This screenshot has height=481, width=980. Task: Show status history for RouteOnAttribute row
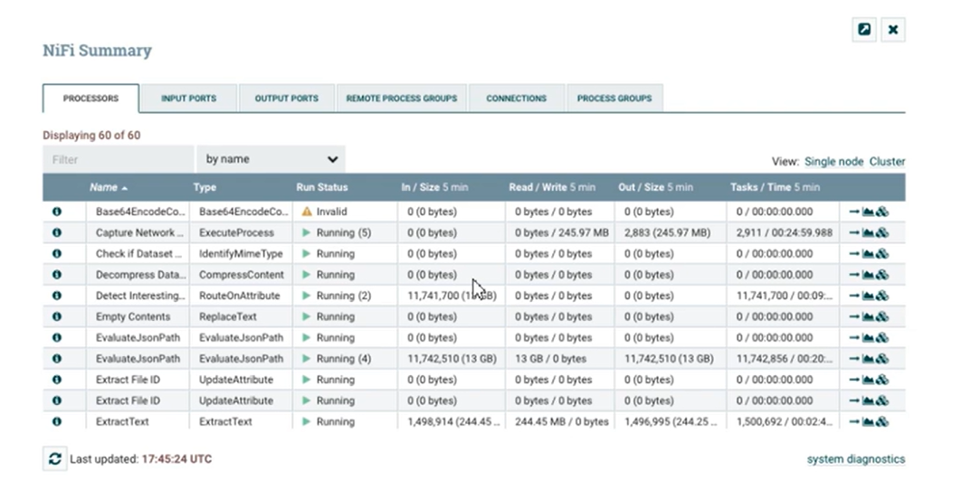(868, 296)
